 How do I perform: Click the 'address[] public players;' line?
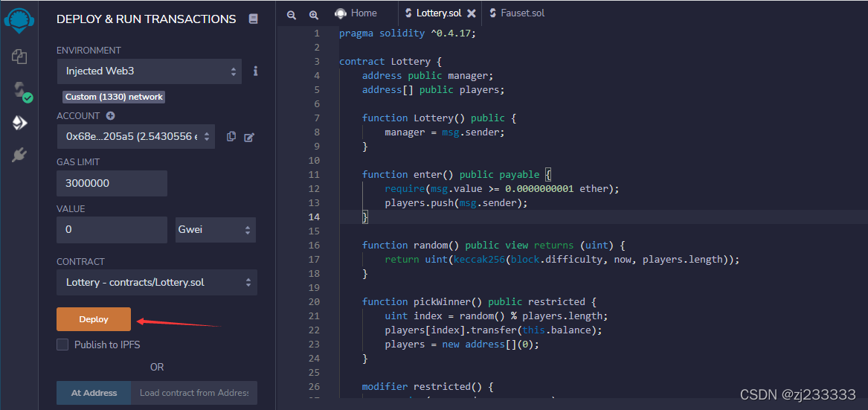434,90
